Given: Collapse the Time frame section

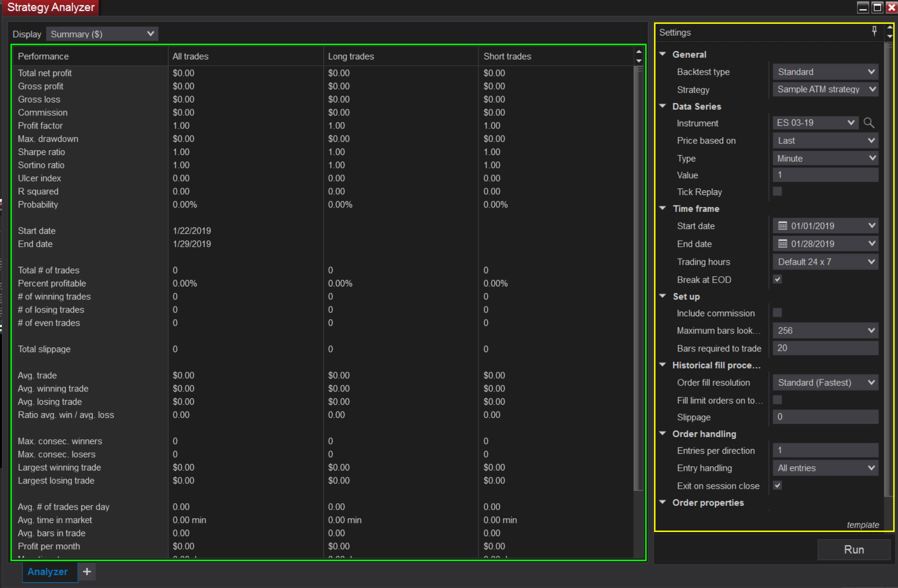Looking at the screenshot, I should (x=663, y=208).
